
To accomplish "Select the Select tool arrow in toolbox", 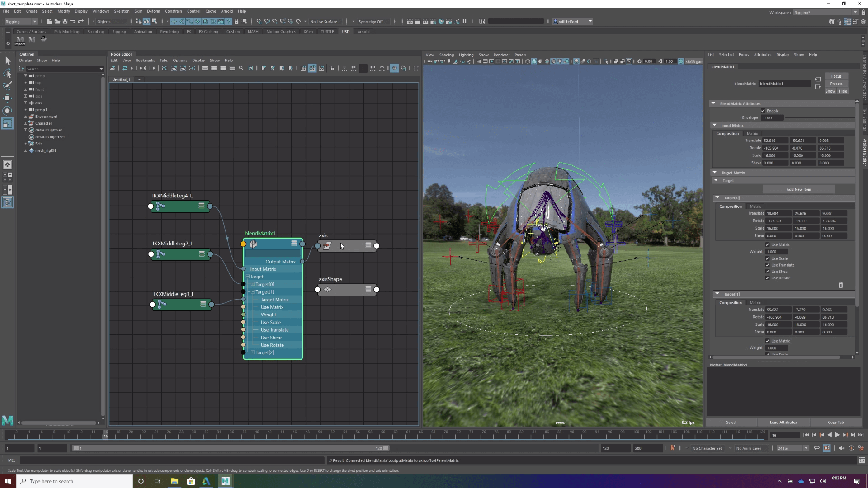I will tap(8, 61).
